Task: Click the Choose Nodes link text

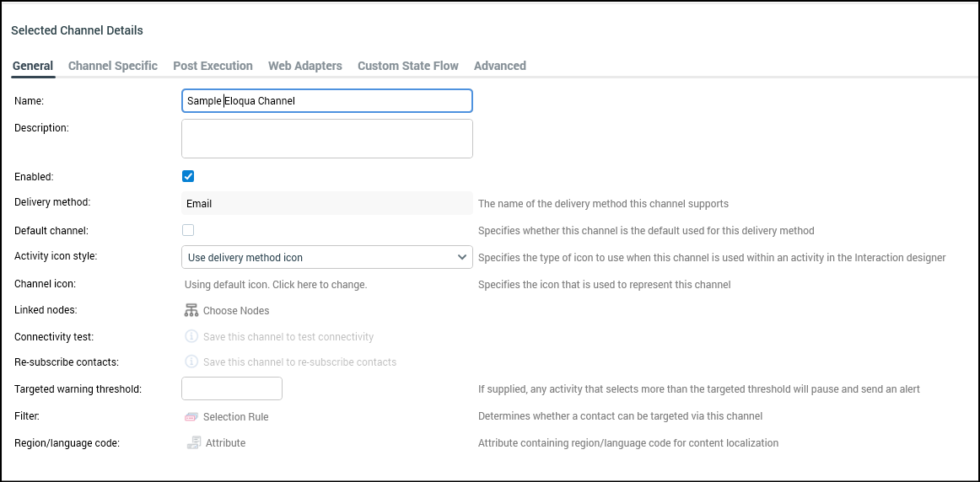Action: (236, 311)
